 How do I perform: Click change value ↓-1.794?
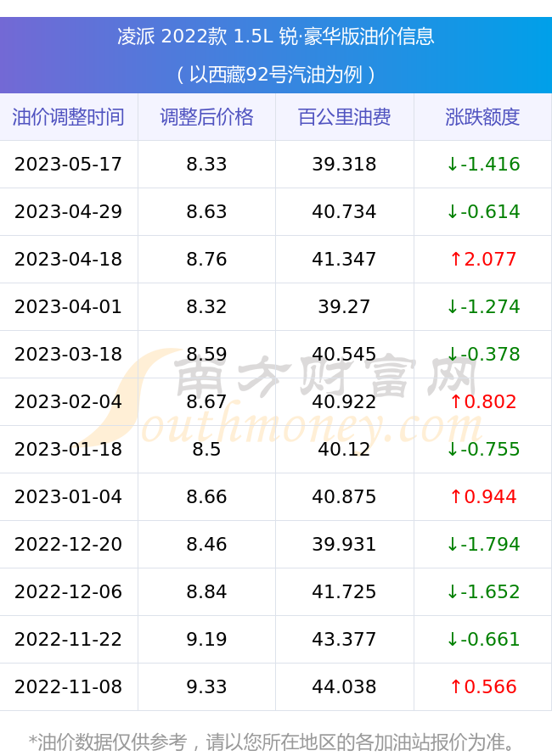pos(483,545)
